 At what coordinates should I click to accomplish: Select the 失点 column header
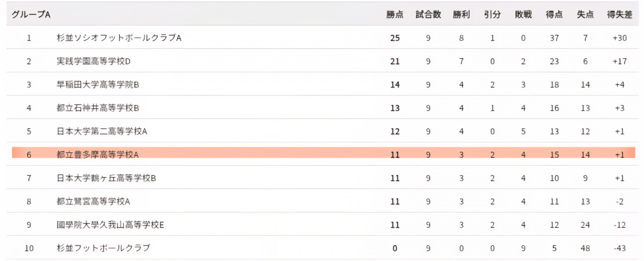click(x=585, y=14)
